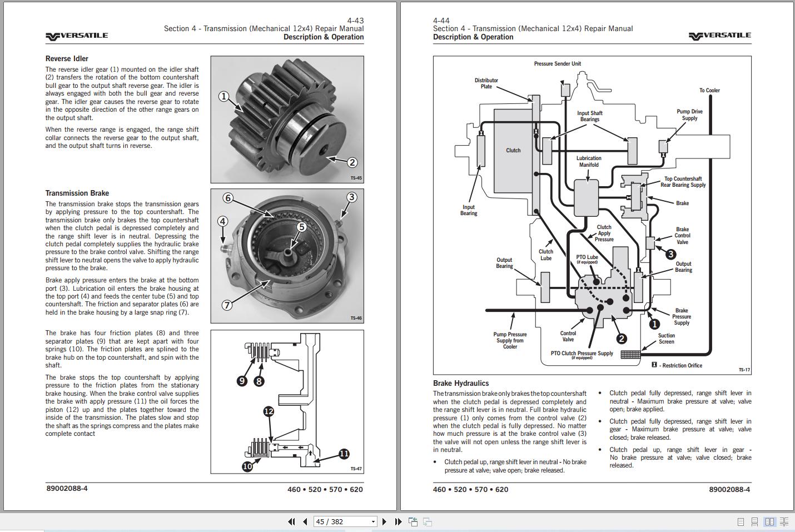
Task: Click the Distributor Plate label in schematic
Action: [486, 83]
